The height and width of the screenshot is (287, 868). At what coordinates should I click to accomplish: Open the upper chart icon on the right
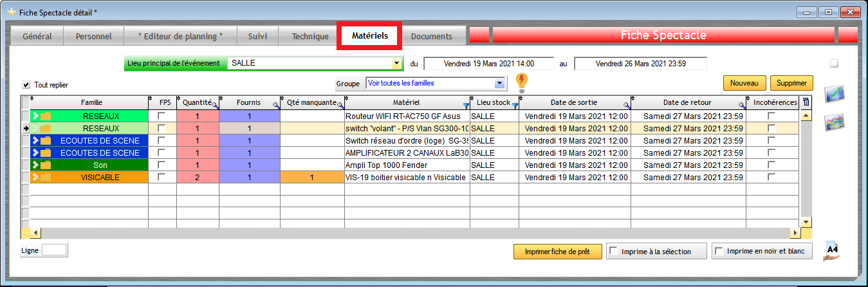coord(835,94)
